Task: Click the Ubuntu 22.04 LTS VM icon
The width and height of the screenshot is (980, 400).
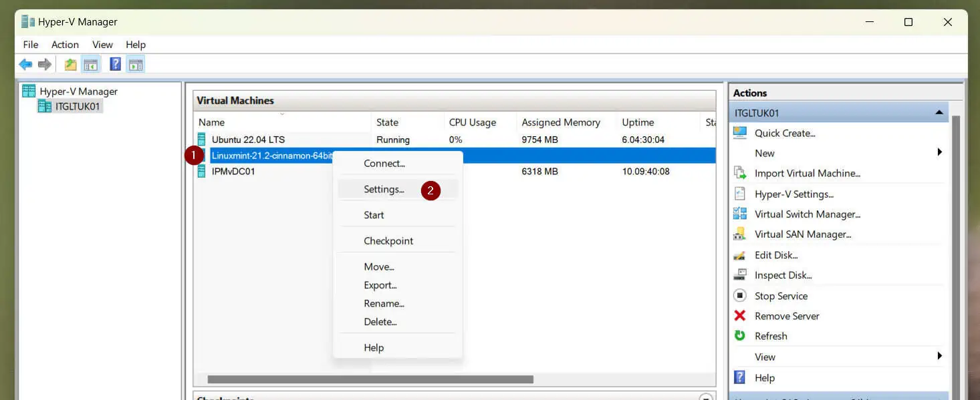Action: point(202,140)
